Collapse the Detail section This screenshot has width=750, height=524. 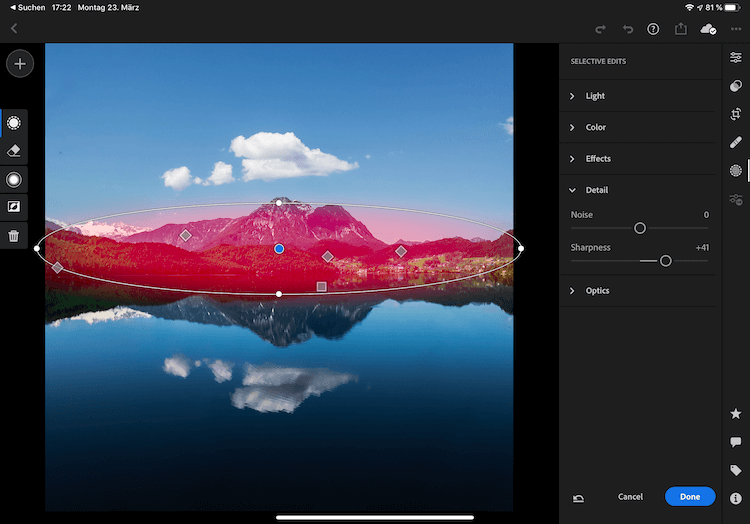tap(638, 190)
